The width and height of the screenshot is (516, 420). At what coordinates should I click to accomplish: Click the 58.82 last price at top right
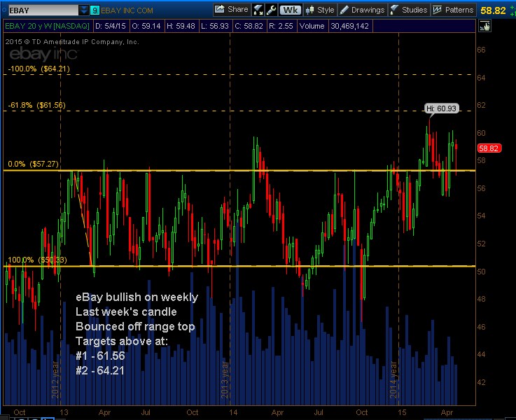point(493,10)
